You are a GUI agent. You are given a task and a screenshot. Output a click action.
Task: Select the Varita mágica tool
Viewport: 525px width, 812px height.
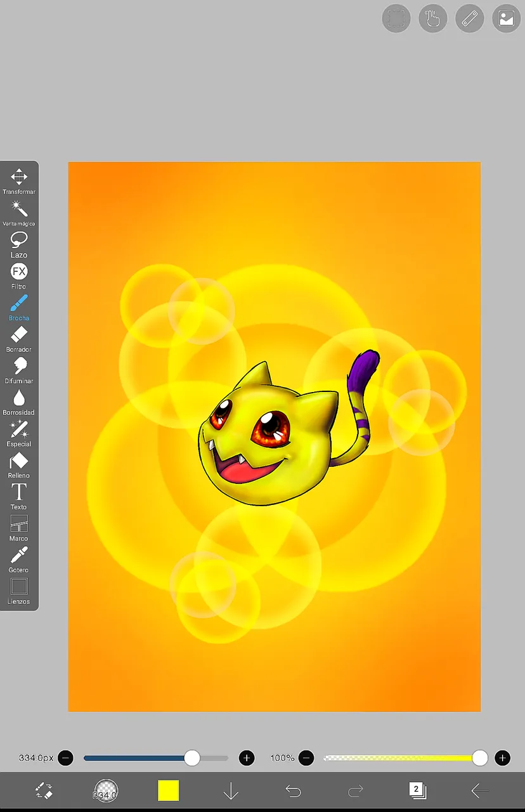tap(19, 213)
